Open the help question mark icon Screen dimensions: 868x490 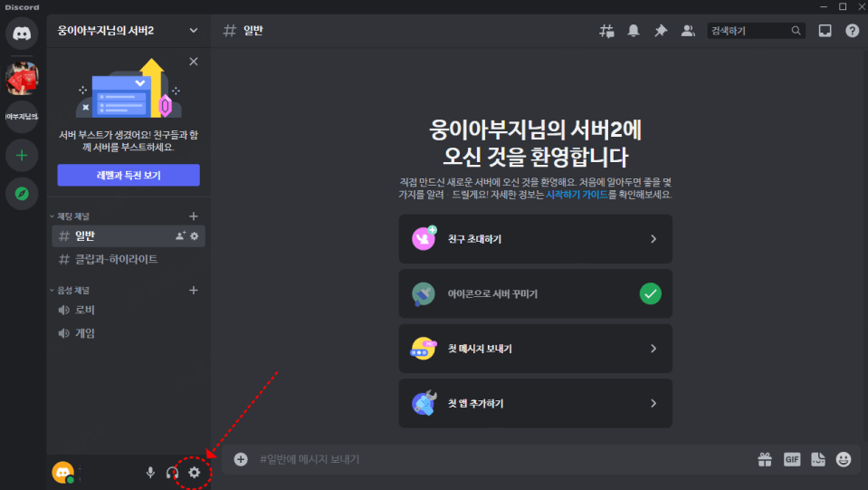[x=853, y=31]
